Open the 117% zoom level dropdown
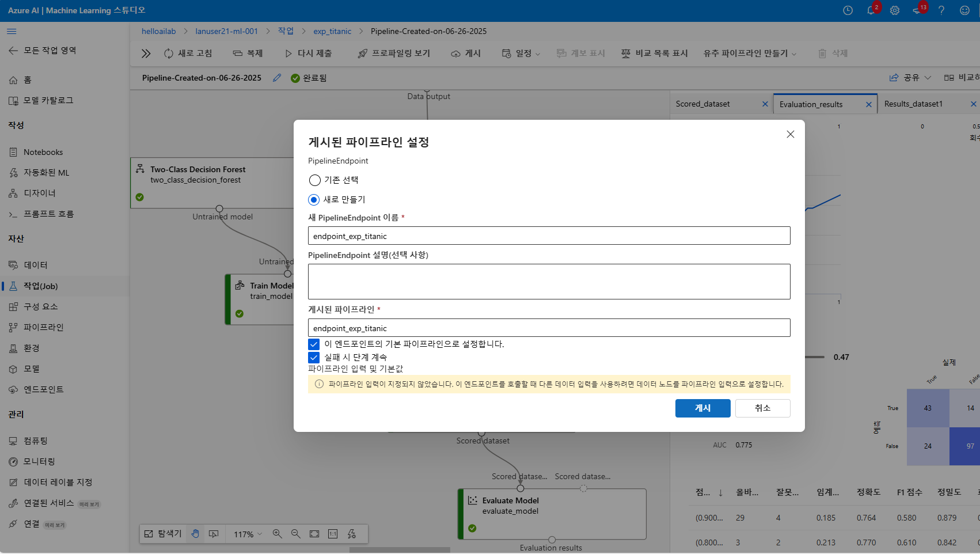 click(246, 534)
